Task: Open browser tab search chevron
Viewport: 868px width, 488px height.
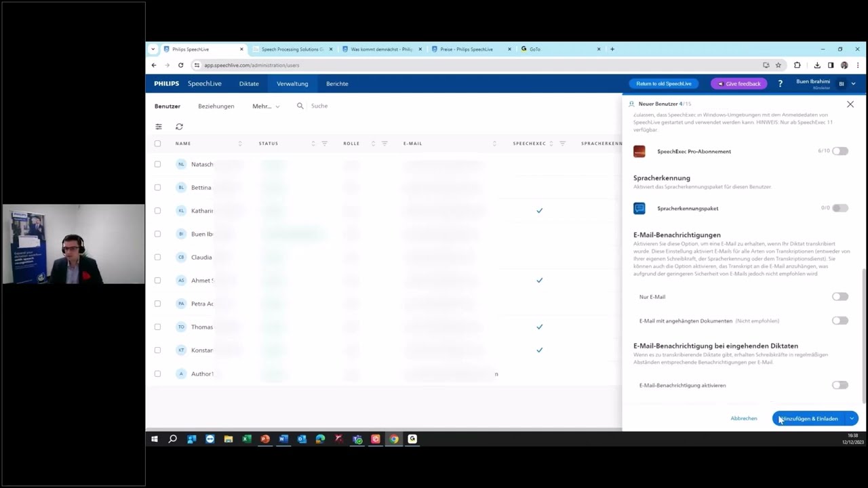Action: [153, 49]
